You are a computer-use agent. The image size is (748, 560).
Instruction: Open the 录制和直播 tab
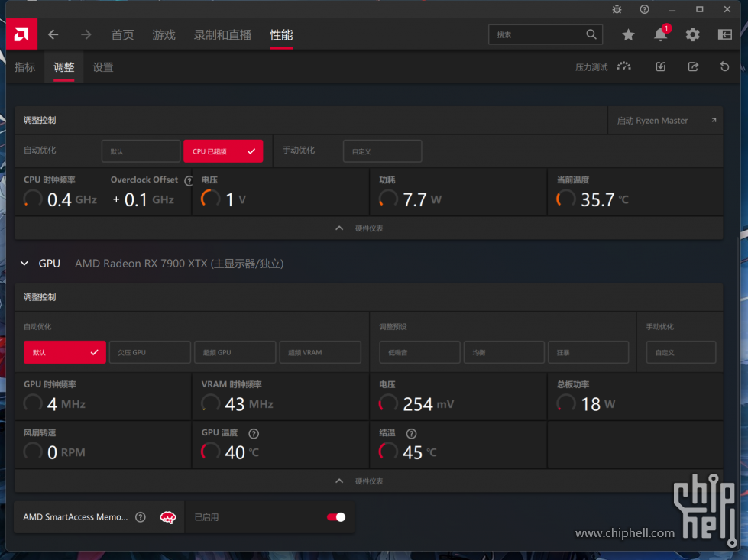coord(222,35)
